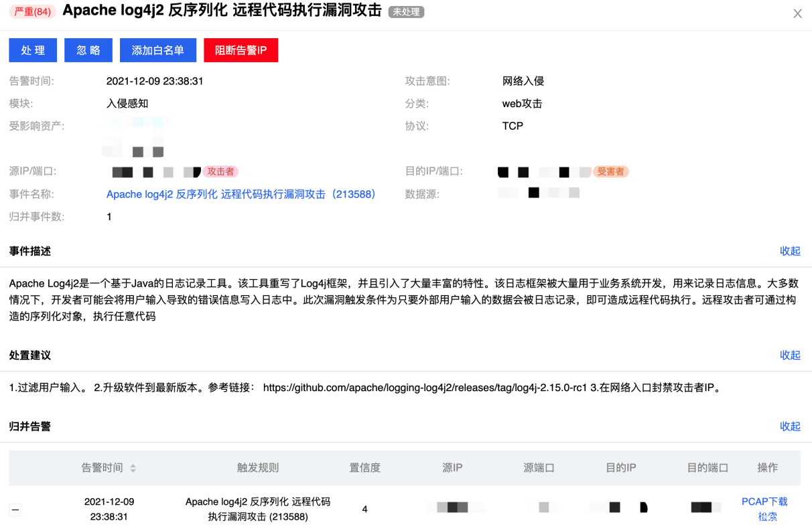This screenshot has width=812, height=529.
Task: Collapse the 事件描述 section
Action: click(790, 251)
